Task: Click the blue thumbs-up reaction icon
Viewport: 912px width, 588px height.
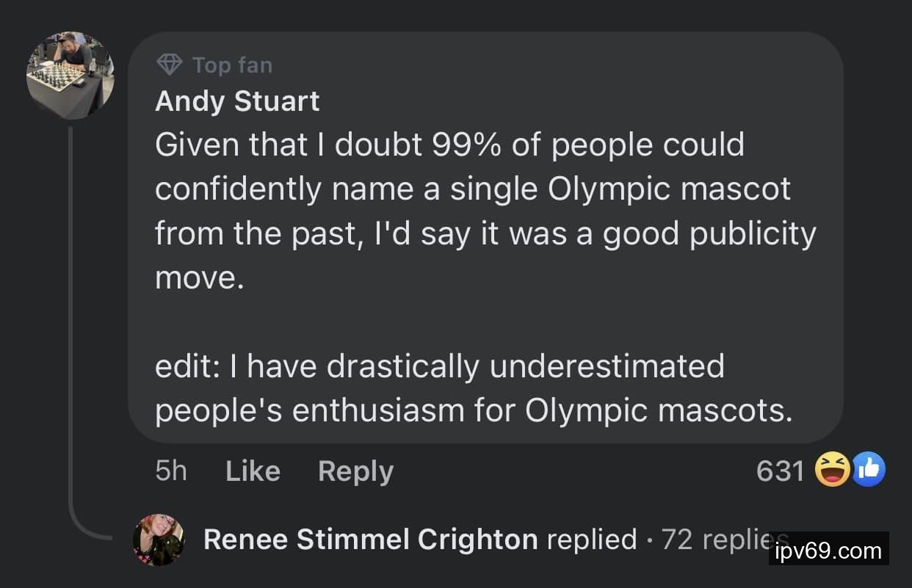Action: 869,470
